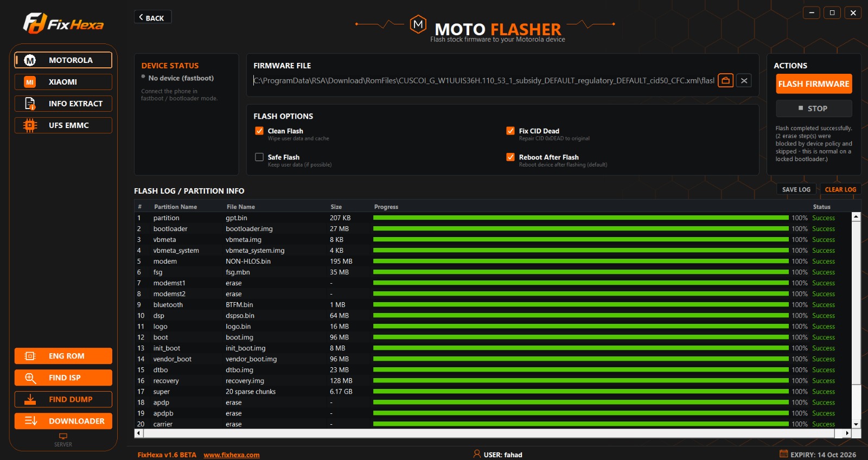Click the Size column header
The image size is (868, 460).
[x=336, y=207]
